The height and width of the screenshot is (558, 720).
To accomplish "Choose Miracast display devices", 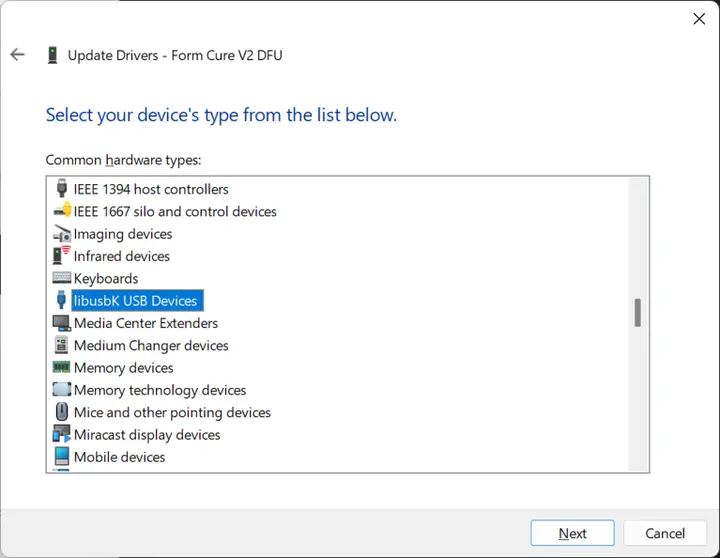I will [x=147, y=435].
